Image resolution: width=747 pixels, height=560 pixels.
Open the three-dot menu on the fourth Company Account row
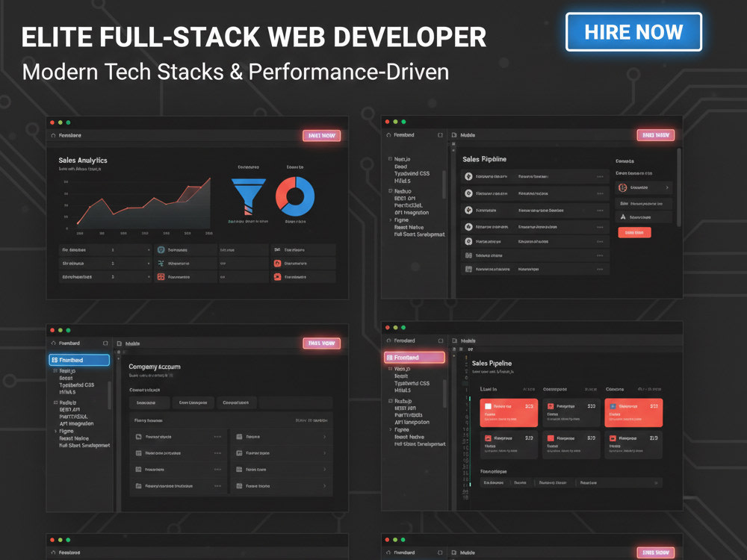pyautogui.click(x=217, y=486)
